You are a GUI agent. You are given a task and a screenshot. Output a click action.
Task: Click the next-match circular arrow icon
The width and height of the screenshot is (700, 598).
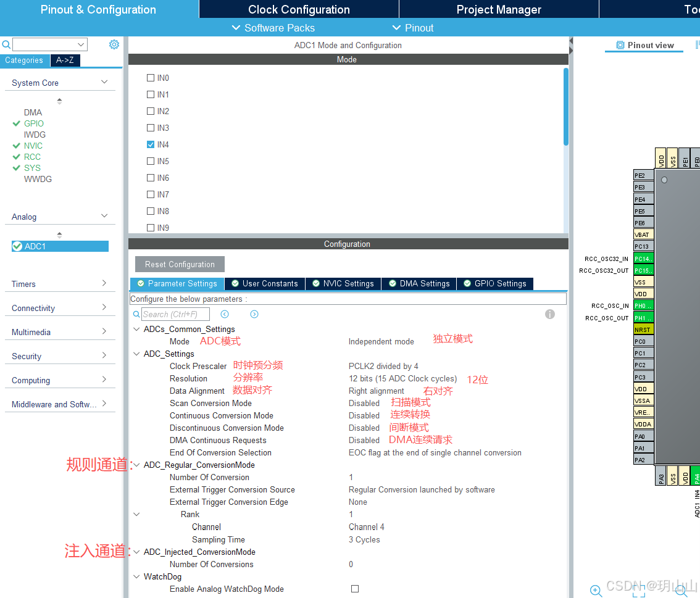click(x=254, y=314)
